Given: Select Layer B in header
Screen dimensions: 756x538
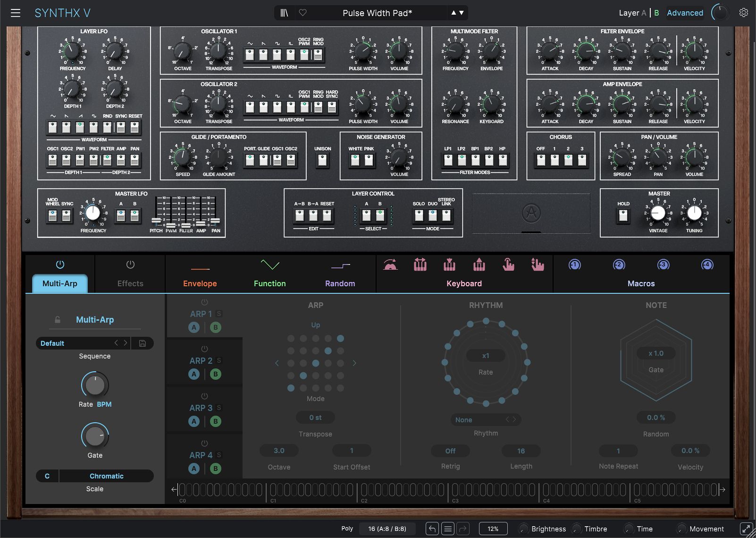Looking at the screenshot, I should [656, 13].
